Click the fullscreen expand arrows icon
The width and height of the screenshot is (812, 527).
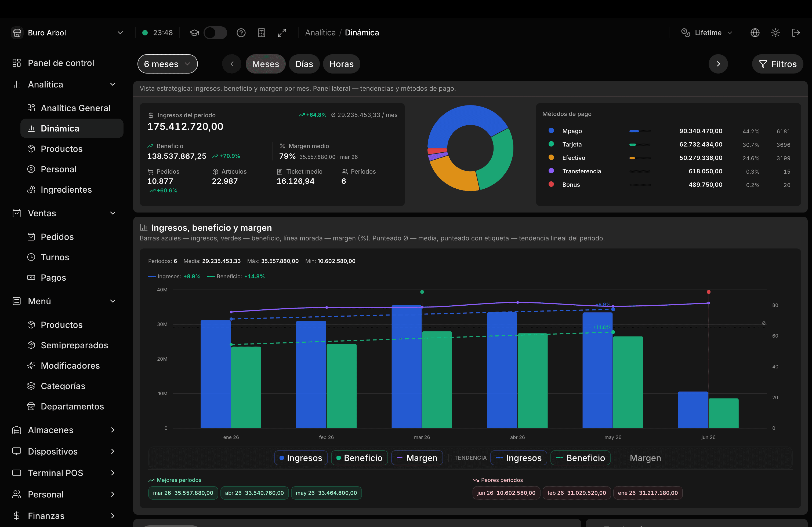[x=282, y=33]
